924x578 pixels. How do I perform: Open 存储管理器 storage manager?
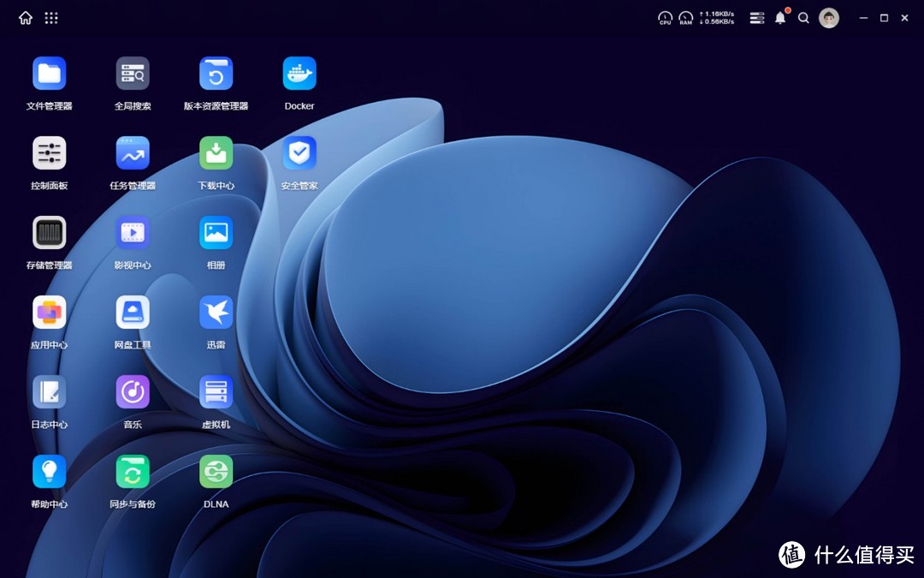point(50,233)
